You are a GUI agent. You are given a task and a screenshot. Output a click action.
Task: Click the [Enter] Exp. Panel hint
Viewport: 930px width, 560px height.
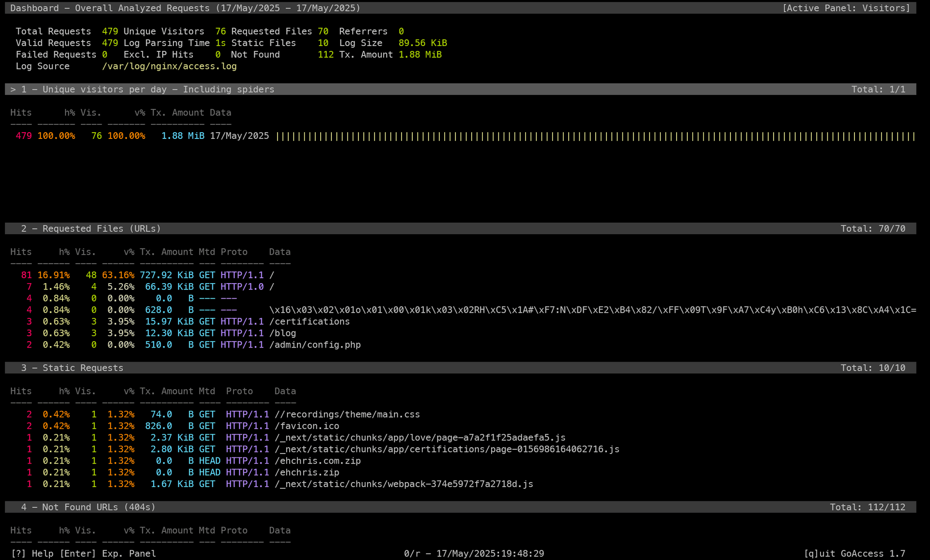pyautogui.click(x=108, y=554)
